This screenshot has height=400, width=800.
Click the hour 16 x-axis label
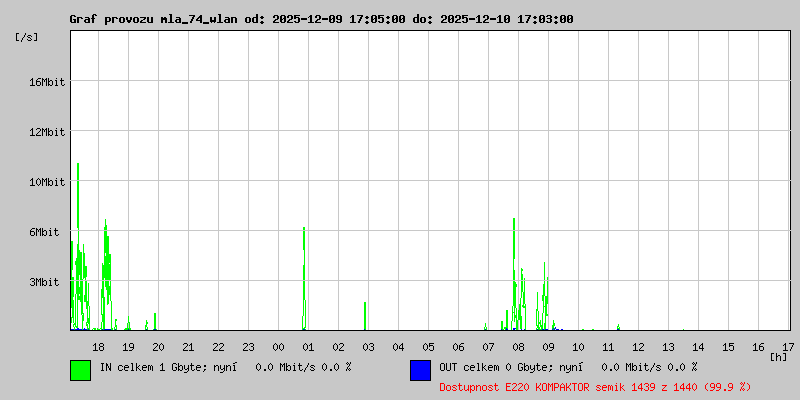coord(759,347)
